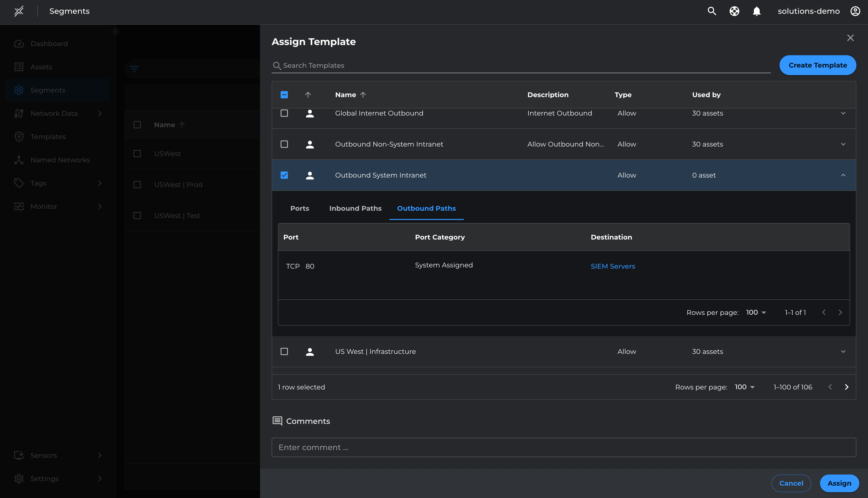Viewport: 868px width, 498px height.
Task: Uncheck the Outbound System Intranet checkbox
Action: (x=284, y=175)
